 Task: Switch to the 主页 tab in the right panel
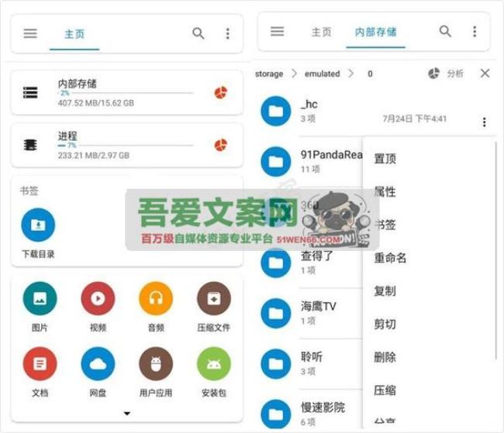pyautogui.click(x=321, y=32)
